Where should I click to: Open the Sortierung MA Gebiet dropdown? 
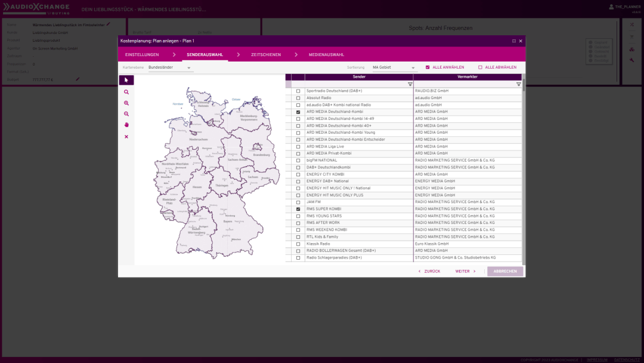394,67
